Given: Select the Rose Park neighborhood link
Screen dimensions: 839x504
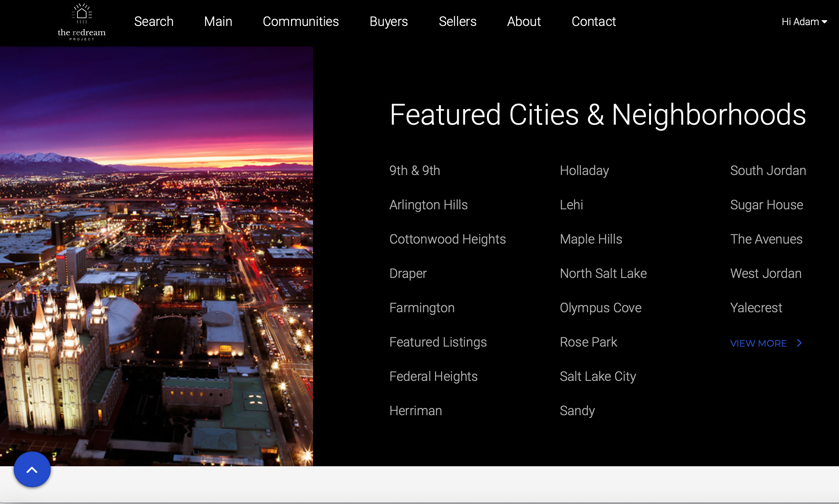Looking at the screenshot, I should pos(588,342).
